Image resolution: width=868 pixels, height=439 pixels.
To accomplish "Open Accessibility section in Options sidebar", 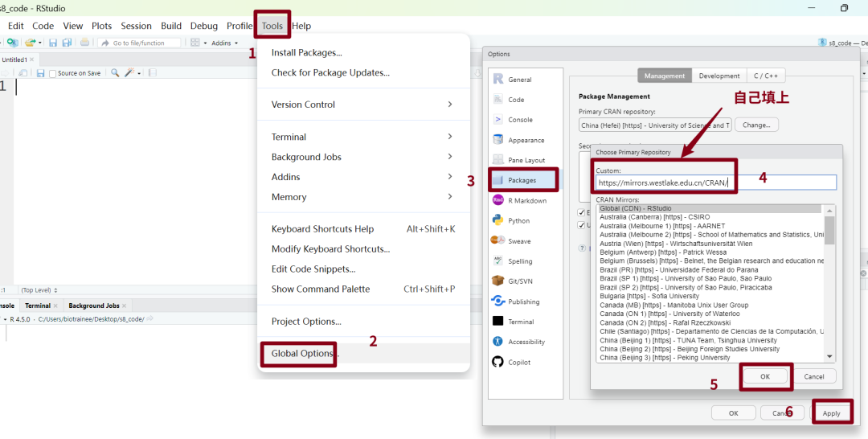I will click(526, 342).
